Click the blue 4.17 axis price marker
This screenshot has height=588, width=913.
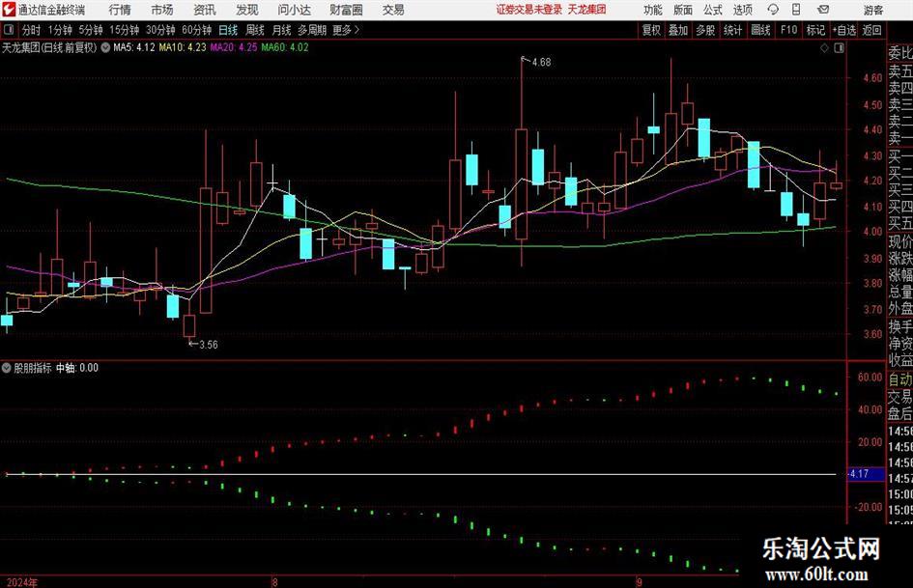866,474
